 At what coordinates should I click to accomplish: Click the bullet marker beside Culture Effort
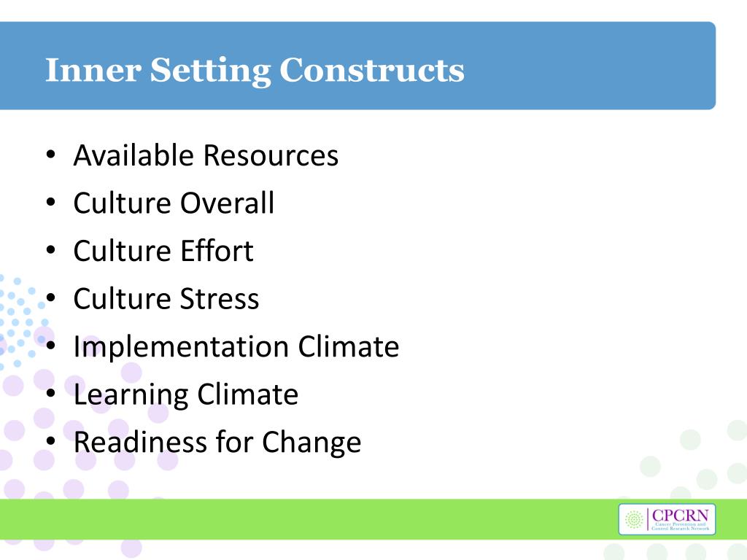click(x=51, y=250)
